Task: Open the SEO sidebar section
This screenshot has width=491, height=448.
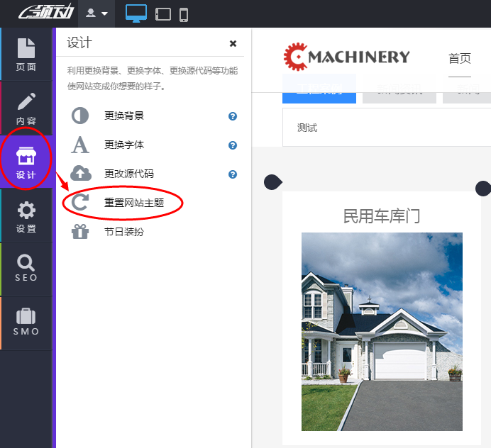Action: [26, 269]
